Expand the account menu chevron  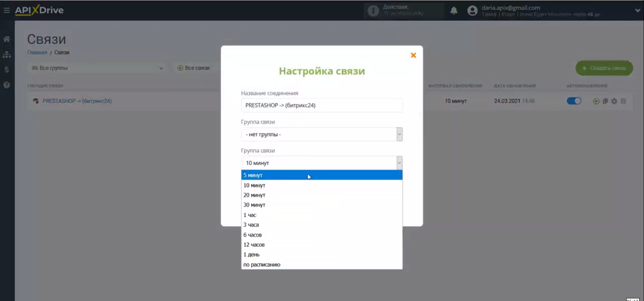(x=637, y=11)
